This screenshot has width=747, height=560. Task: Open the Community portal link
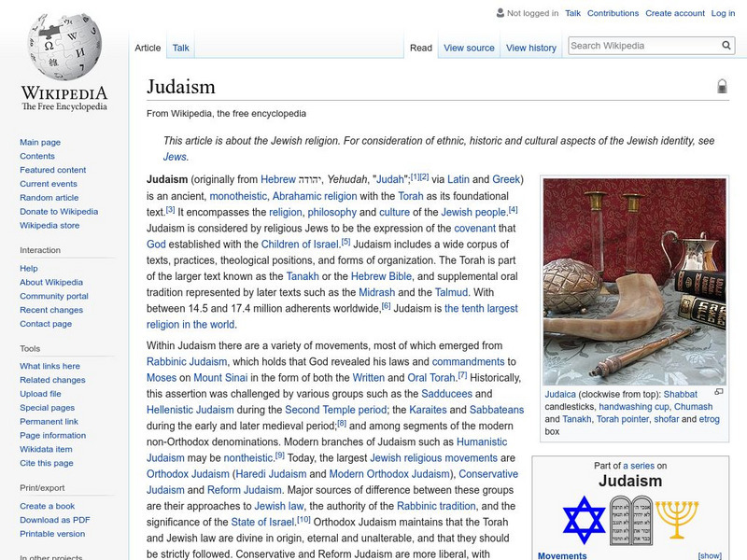[x=54, y=296]
